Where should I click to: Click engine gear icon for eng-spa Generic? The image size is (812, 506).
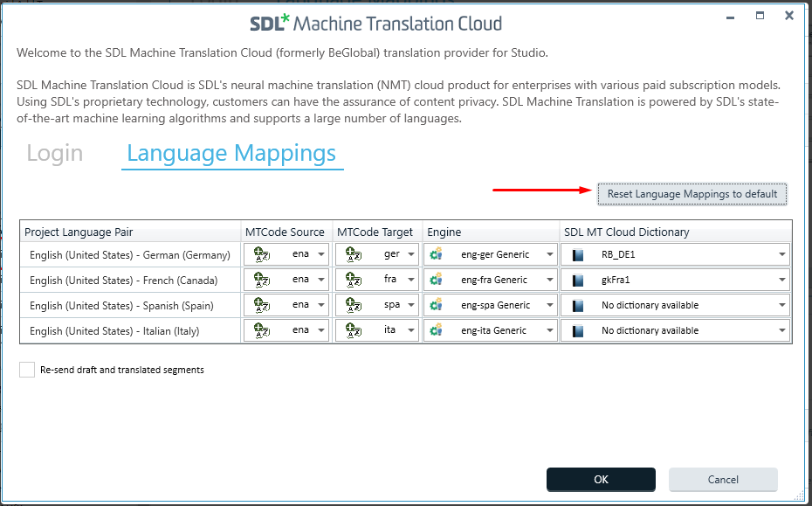tap(436, 305)
